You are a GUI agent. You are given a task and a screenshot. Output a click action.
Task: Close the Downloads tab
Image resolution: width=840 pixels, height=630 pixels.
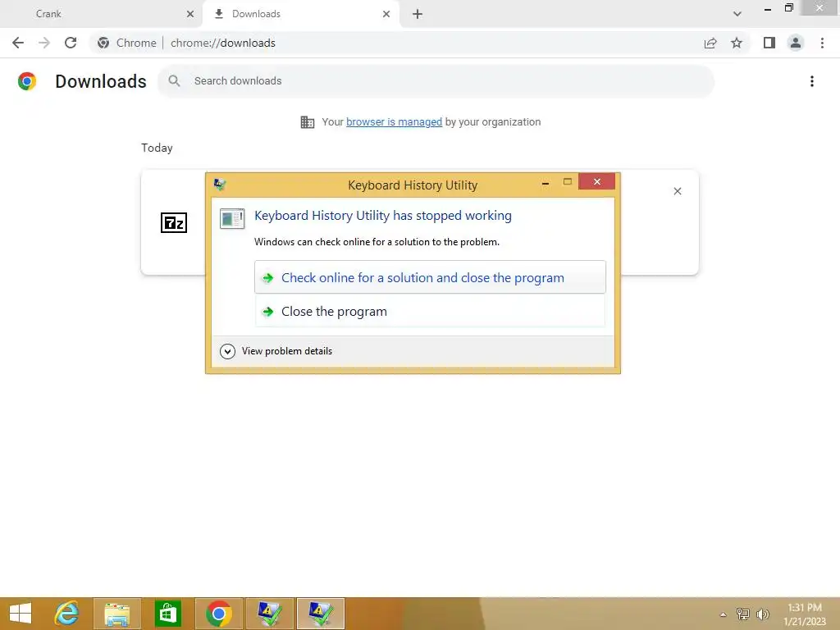pos(386,14)
